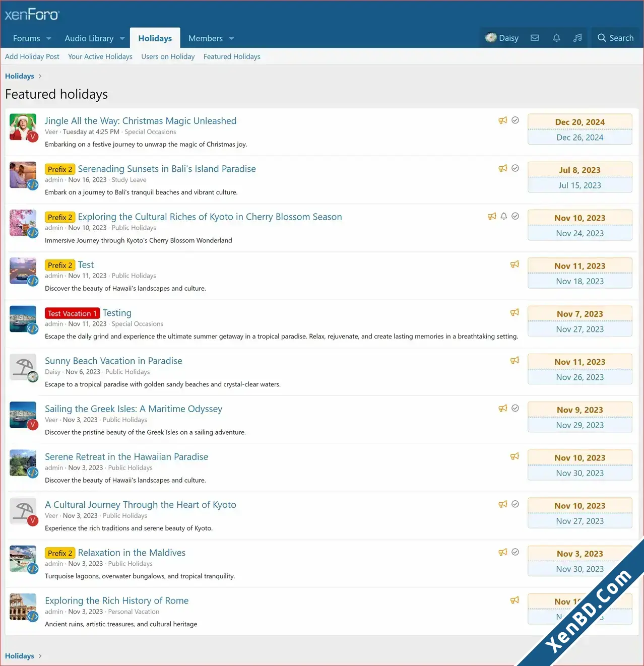Click author Daisy on Sunny Beach Vacation
The width and height of the screenshot is (644, 666).
coord(52,372)
